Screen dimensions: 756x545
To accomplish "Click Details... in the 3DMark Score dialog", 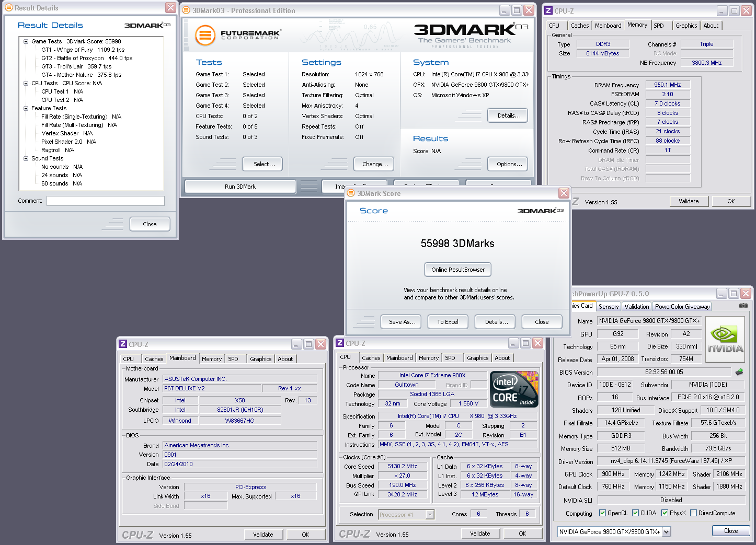I will (x=496, y=322).
